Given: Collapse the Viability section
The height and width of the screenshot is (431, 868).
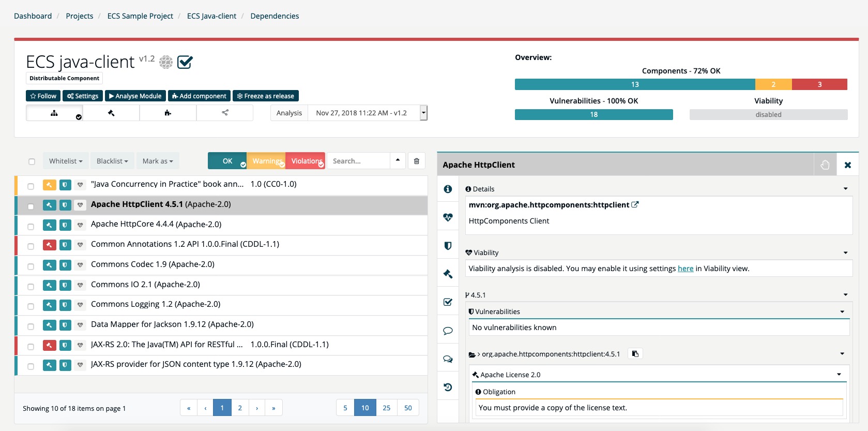Looking at the screenshot, I should coord(846,252).
